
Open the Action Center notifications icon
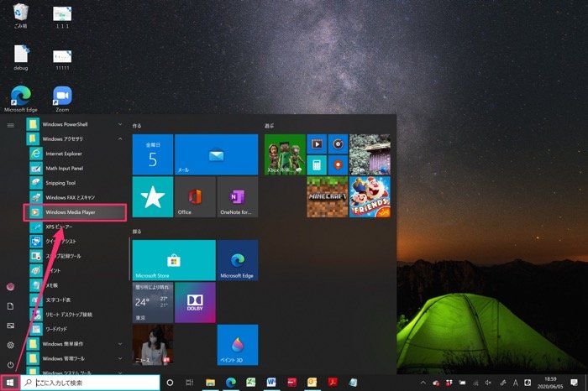coord(574,383)
